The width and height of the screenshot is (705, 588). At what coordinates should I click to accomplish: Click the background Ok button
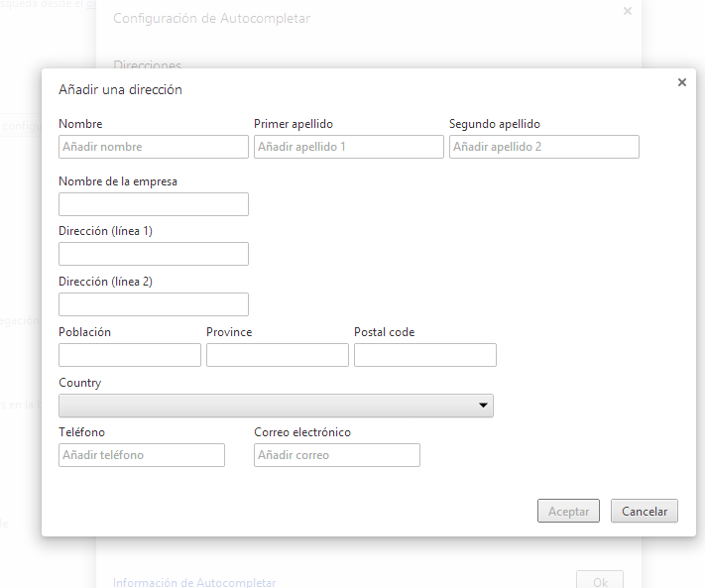(x=599, y=581)
